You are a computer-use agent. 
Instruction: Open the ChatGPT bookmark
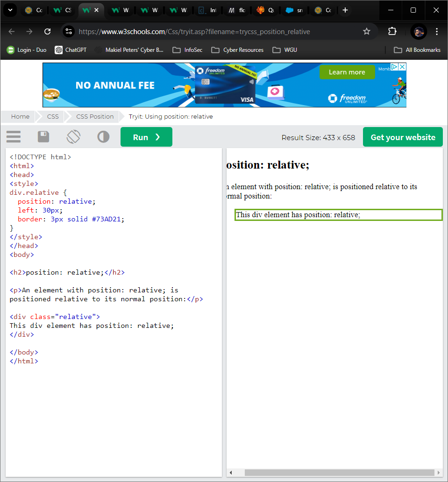point(71,50)
